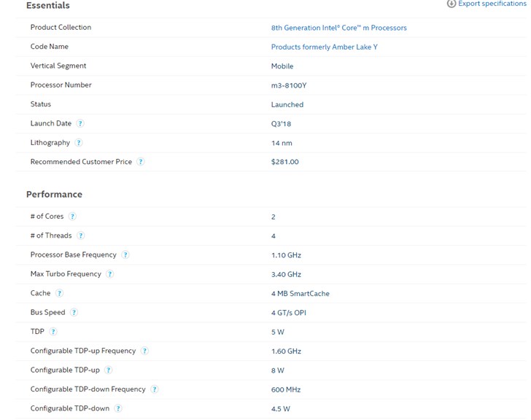Click the Performance section heading

coord(54,195)
